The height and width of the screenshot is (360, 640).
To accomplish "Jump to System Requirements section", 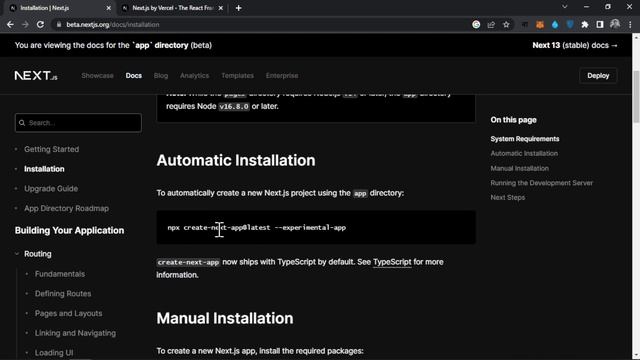I will coord(524,139).
